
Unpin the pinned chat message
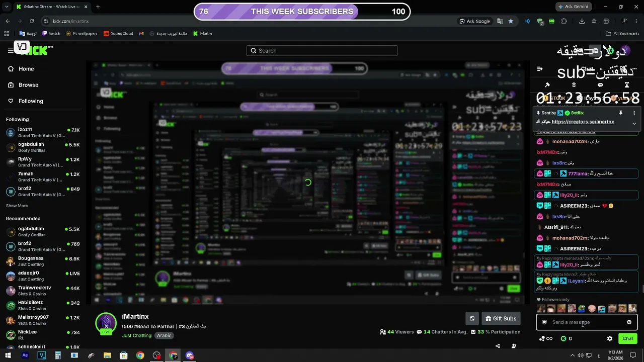[x=621, y=113]
